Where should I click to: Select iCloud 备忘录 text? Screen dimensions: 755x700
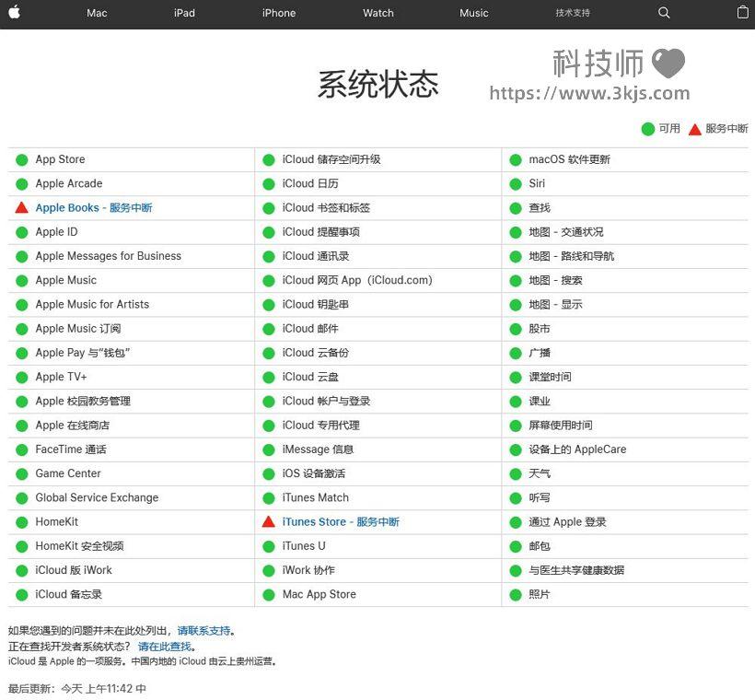(x=69, y=594)
